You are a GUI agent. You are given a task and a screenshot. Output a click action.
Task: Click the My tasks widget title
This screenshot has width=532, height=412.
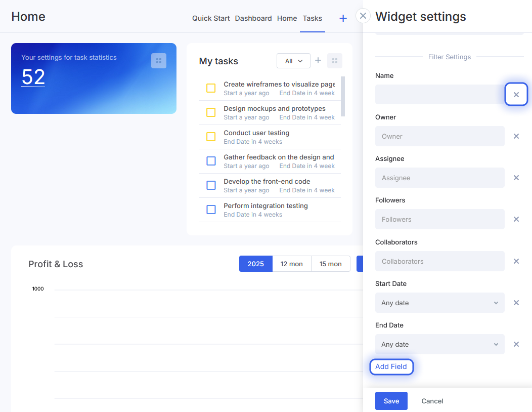click(218, 61)
